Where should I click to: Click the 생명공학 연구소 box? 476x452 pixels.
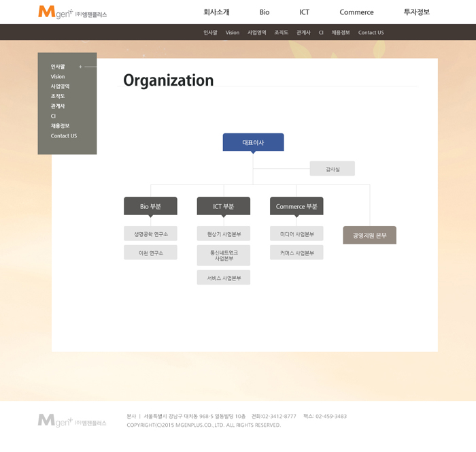[x=150, y=233]
